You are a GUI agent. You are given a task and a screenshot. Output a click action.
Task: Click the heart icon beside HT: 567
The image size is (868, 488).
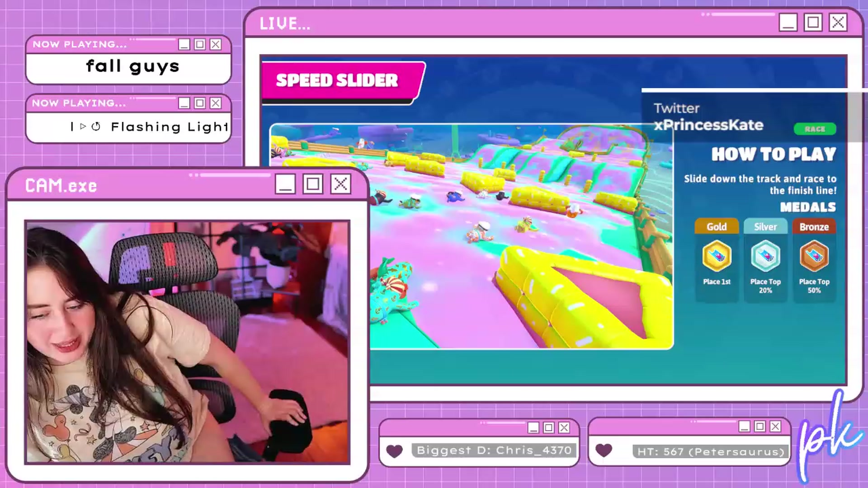(604, 450)
